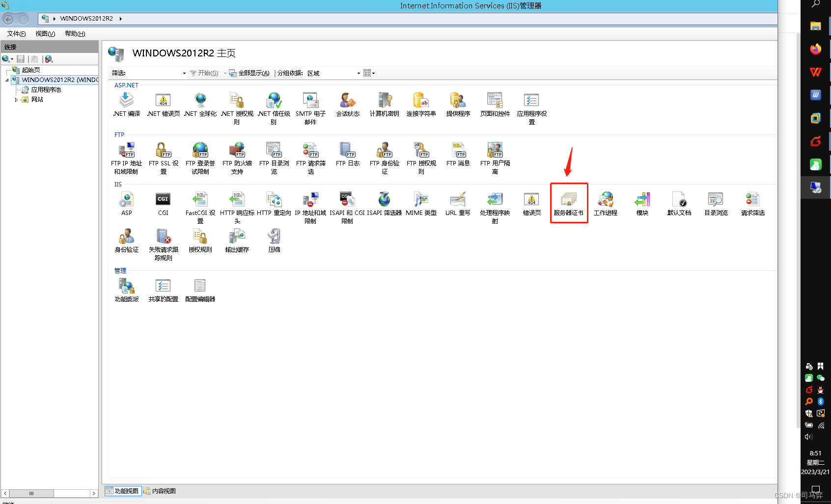Click the connections pane horizontal scrollbar
The width and height of the screenshot is (831, 504).
[x=49, y=493]
